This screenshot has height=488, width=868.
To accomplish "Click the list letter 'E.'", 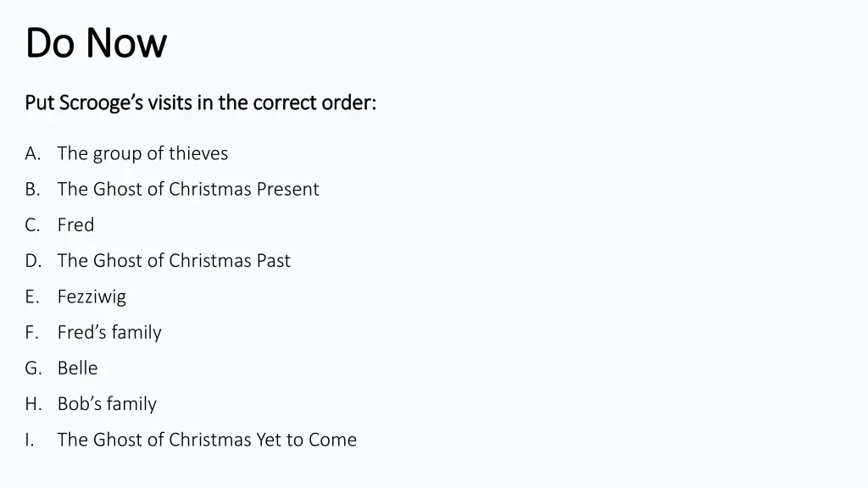I will coord(32,297).
